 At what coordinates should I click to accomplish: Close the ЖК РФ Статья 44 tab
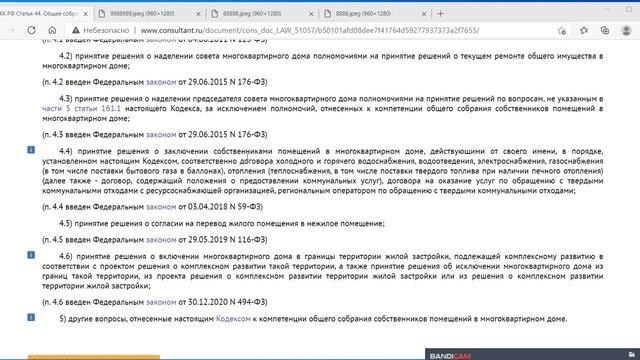pyautogui.click(x=85, y=14)
